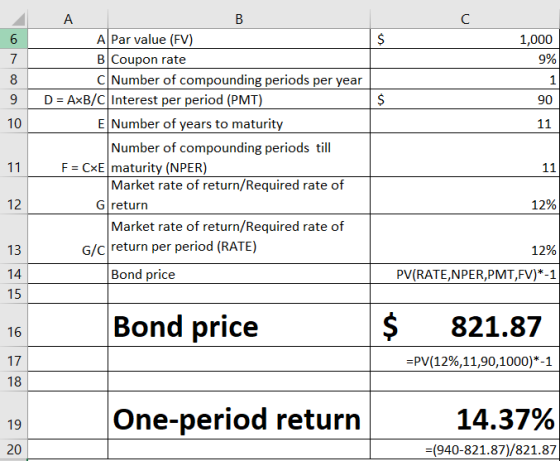The width and height of the screenshot is (560, 461).
Task: Click the required rate of return cell in row 12
Action: 239,195
